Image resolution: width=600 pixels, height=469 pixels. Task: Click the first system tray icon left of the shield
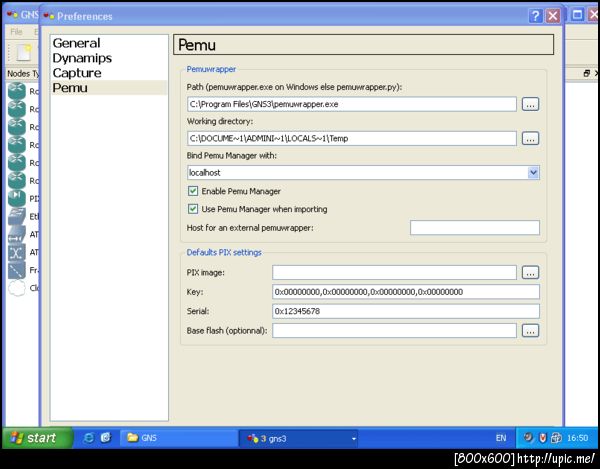click(528, 437)
